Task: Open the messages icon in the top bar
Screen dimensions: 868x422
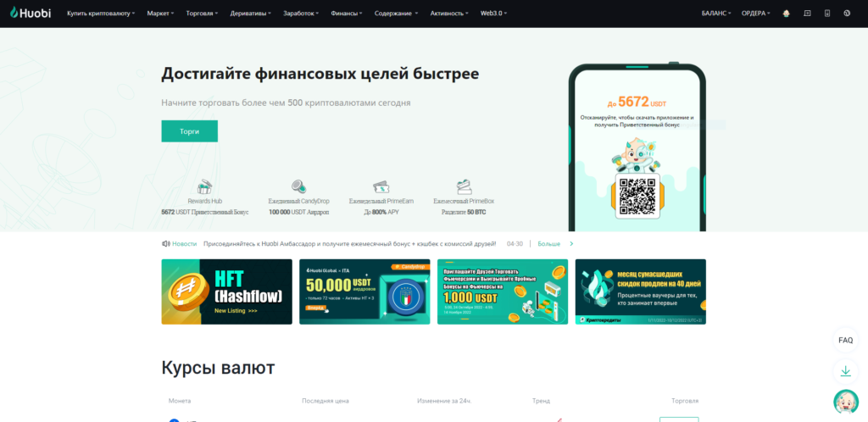Action: [x=807, y=14]
